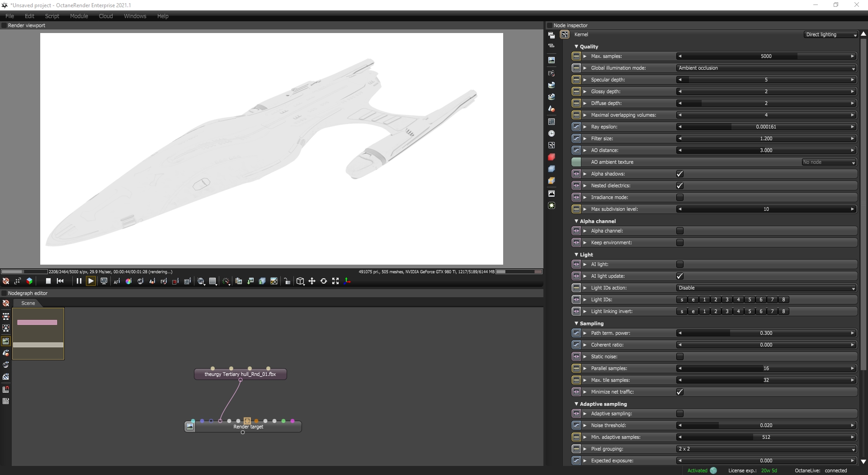Viewport: 868px width, 475px height.
Task: Restart the render with the rewind icon
Action: pyautogui.click(x=60, y=281)
